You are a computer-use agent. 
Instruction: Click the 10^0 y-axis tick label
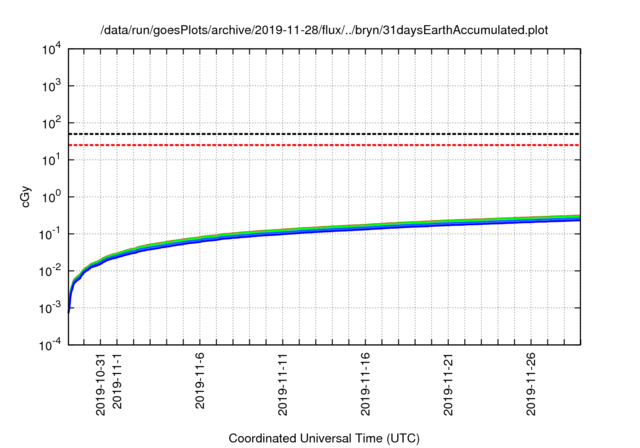tap(50, 197)
